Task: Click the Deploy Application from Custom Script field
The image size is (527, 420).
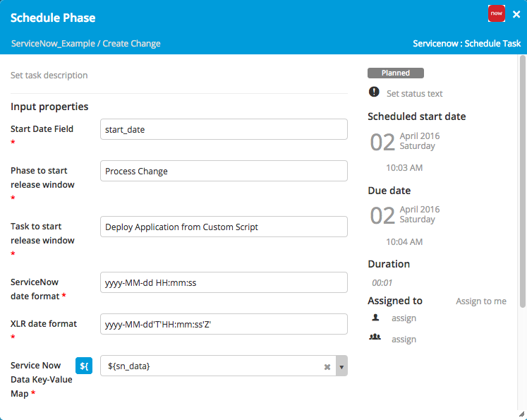Action: (224, 227)
